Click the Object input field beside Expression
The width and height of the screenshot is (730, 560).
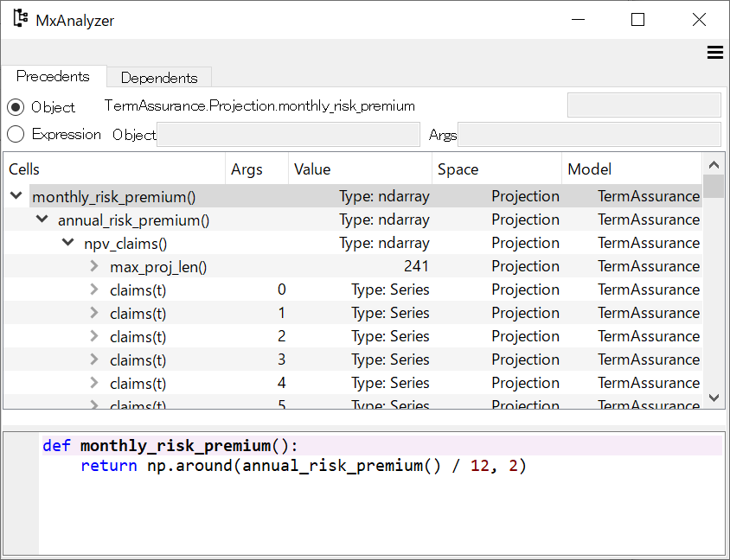coord(289,134)
